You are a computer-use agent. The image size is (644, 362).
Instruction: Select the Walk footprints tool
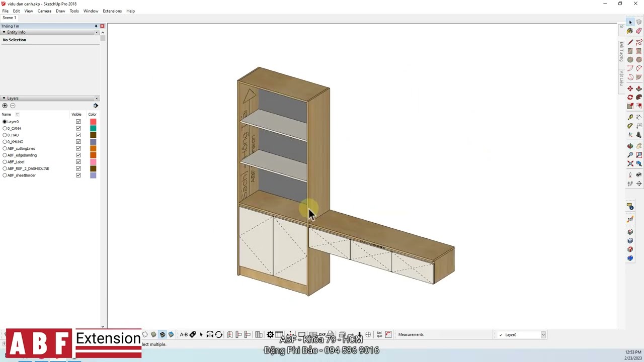tap(630, 184)
